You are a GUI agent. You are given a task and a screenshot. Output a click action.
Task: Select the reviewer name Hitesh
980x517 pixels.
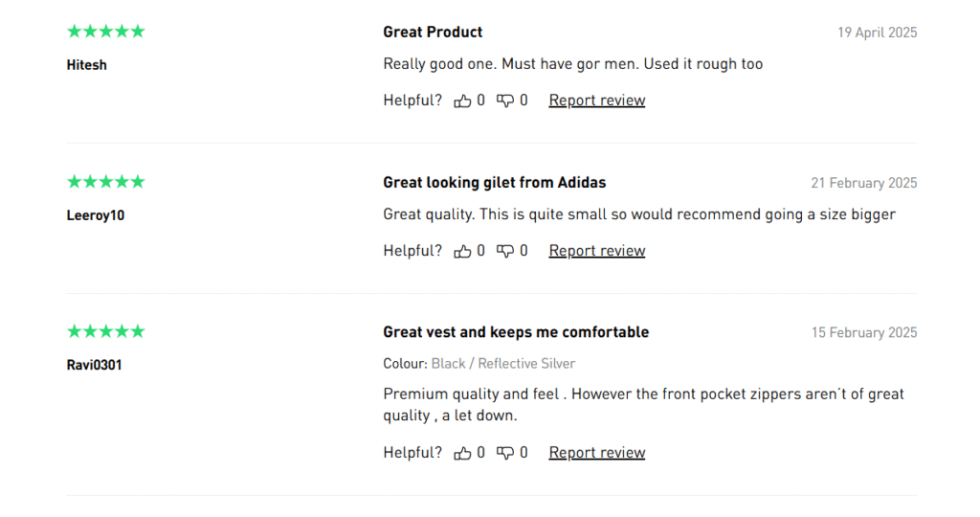87,65
